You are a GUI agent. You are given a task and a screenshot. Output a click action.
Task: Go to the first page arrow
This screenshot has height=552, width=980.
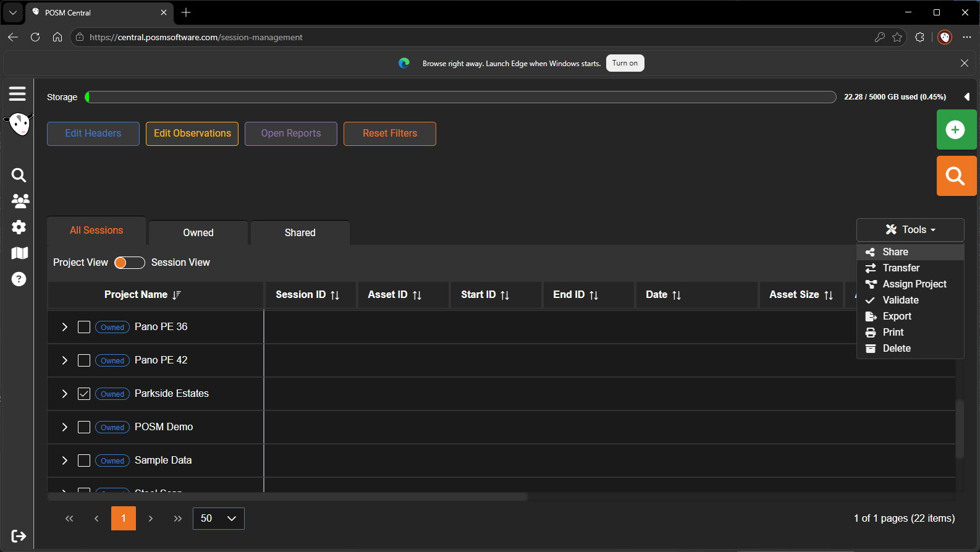click(x=69, y=519)
